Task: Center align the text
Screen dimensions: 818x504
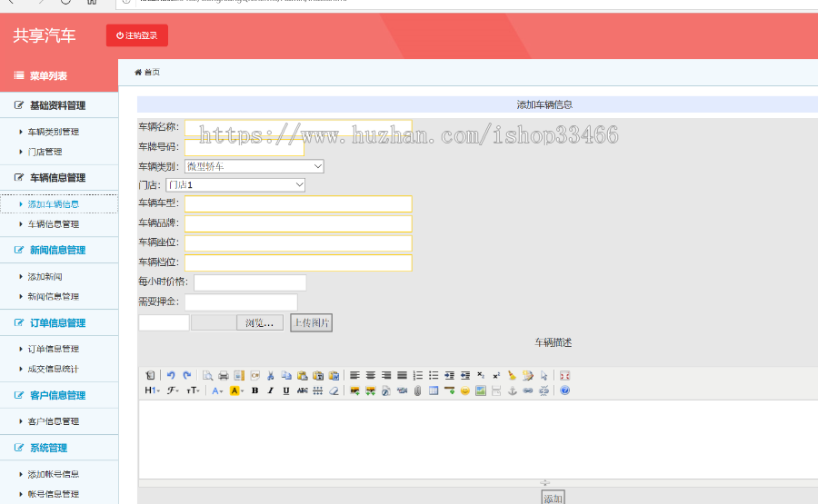Action: click(x=371, y=375)
